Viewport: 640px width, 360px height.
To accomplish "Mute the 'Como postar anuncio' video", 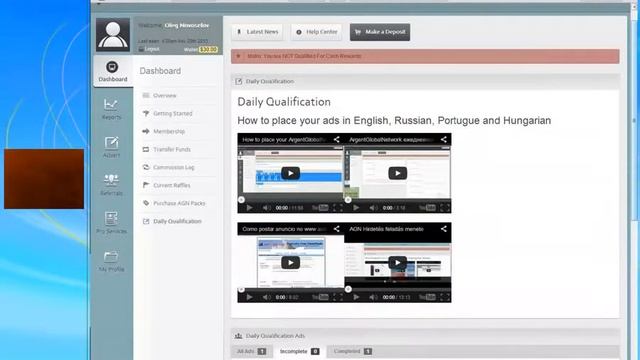I will pyautogui.click(x=266, y=297).
